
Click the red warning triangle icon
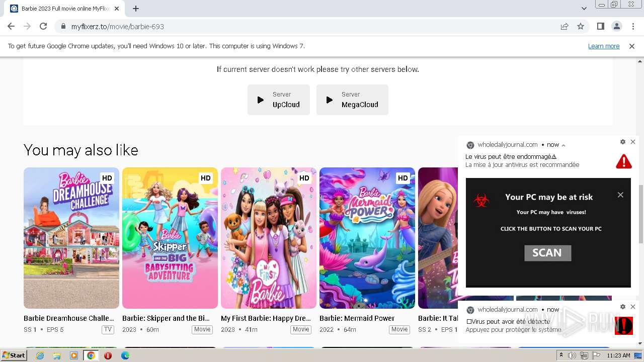[624, 161]
